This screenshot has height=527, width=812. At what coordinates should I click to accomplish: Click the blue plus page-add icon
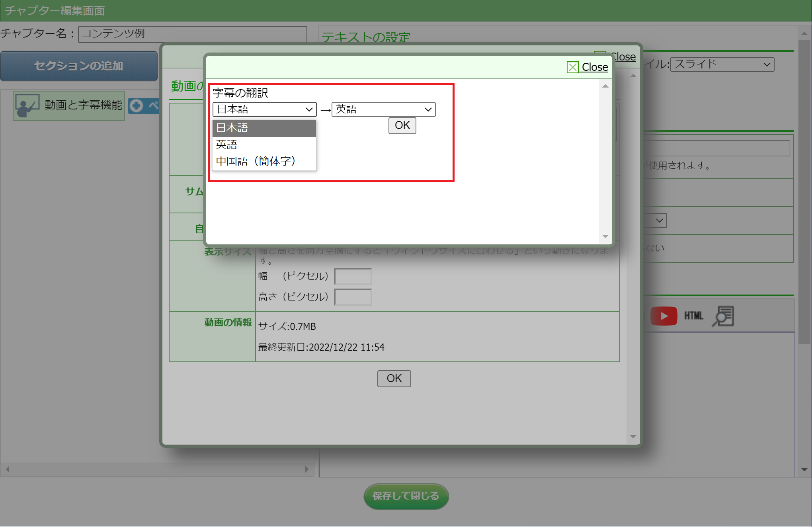tap(137, 105)
